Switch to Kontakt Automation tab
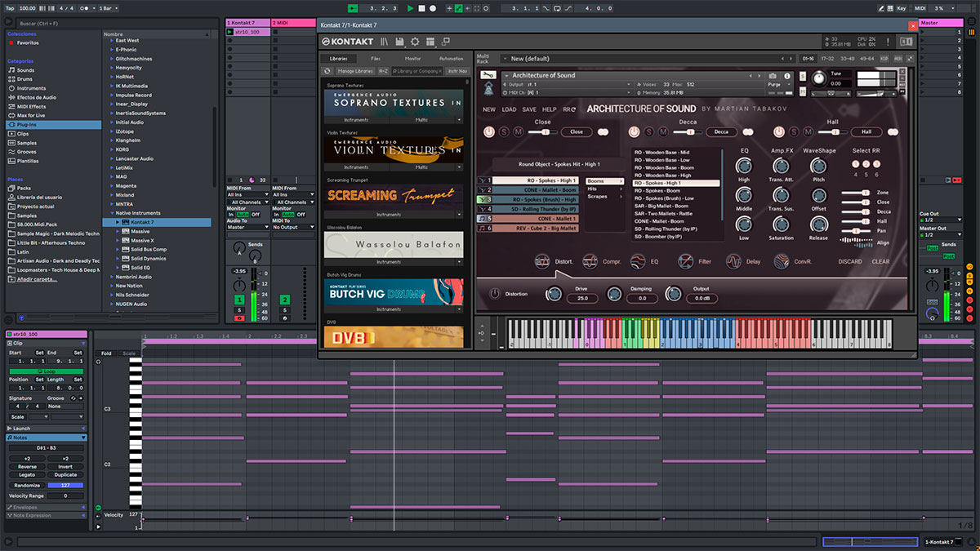This screenshot has height=551, width=980. [x=451, y=59]
